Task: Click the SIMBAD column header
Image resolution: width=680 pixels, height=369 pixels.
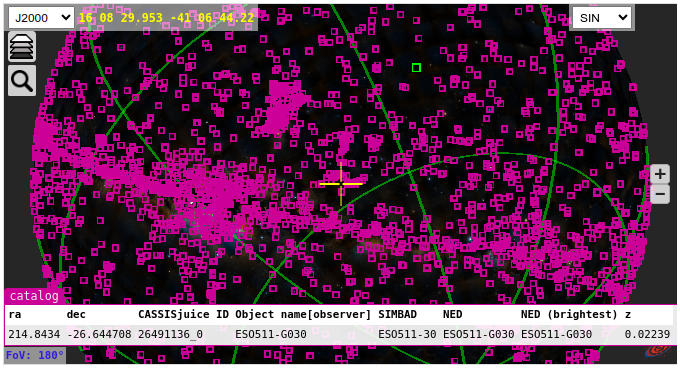Action: click(x=397, y=314)
